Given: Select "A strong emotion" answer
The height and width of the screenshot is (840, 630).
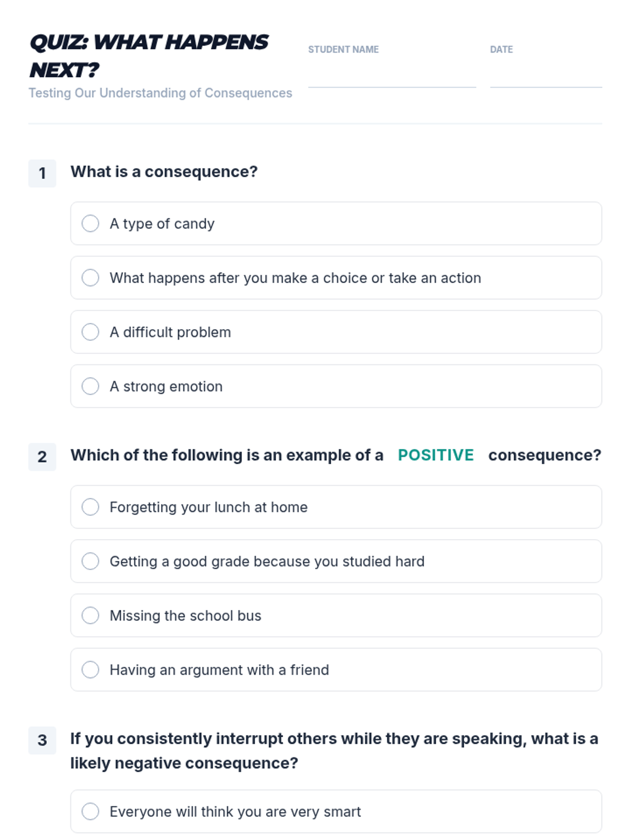Looking at the screenshot, I should (90, 386).
